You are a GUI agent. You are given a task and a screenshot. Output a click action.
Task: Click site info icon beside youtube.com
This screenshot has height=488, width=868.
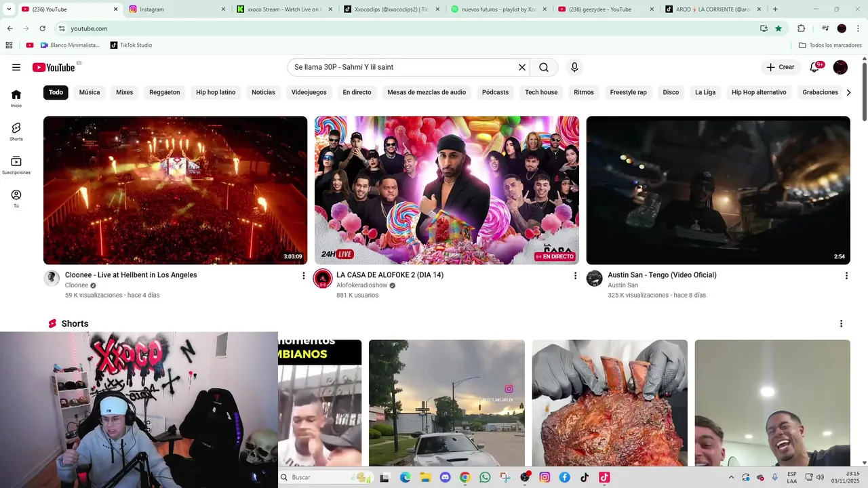tap(62, 28)
